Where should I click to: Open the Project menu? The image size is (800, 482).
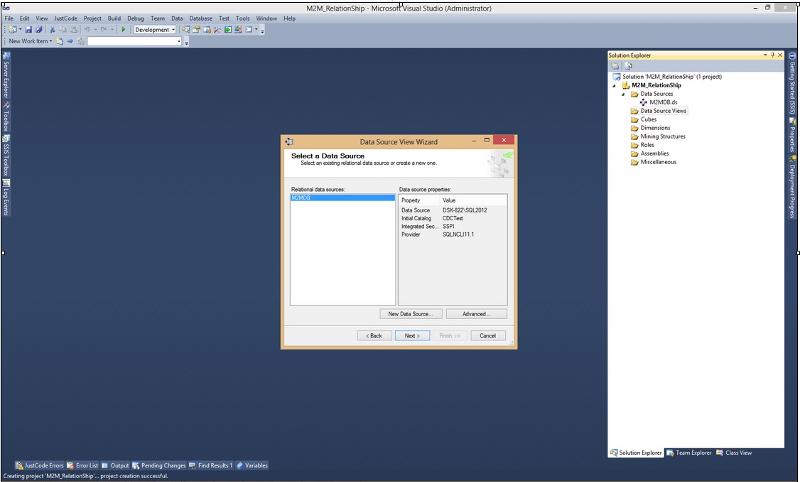92,18
